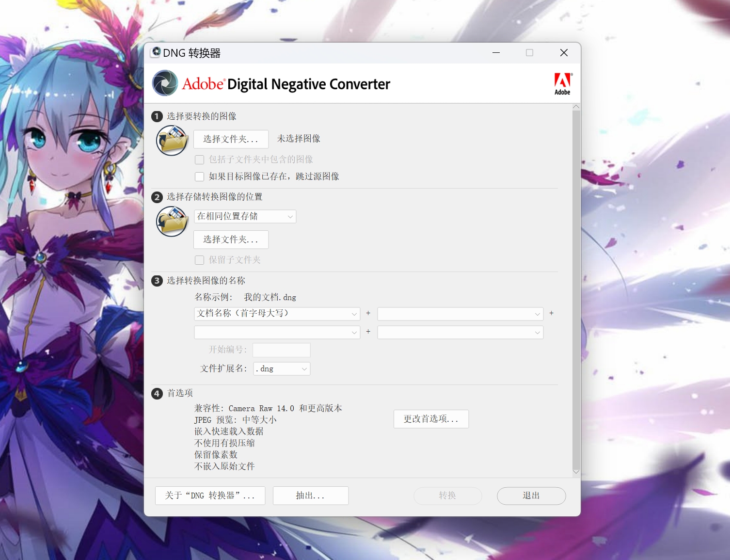
Task: Click the step 1 number badge
Action: point(157,116)
